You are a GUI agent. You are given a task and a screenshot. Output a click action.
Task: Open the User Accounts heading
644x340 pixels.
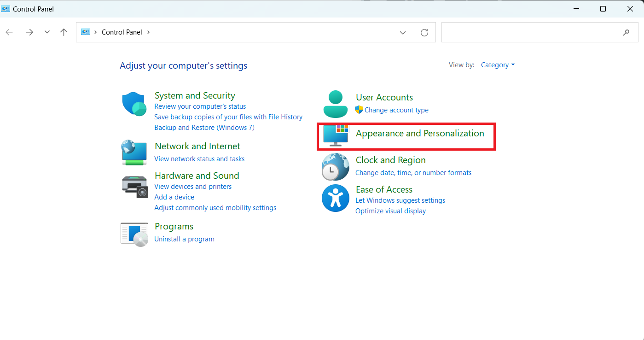(384, 97)
